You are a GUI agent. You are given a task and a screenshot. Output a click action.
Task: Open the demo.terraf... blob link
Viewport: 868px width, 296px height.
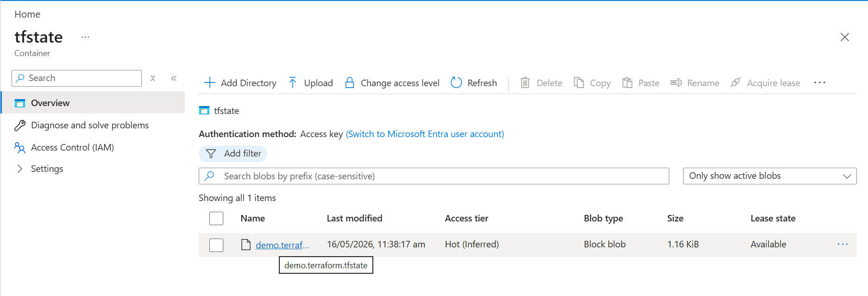coord(282,245)
